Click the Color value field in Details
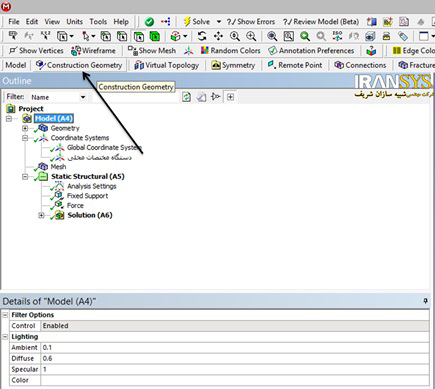Screen dimensions: 435x389 (235, 380)
